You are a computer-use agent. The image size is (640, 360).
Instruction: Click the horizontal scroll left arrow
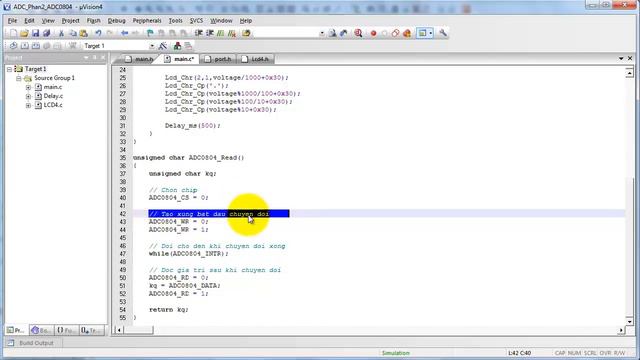pyautogui.click(x=119, y=330)
